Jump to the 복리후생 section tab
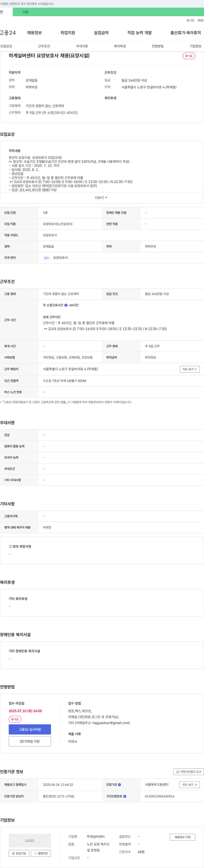 [x=119, y=46]
